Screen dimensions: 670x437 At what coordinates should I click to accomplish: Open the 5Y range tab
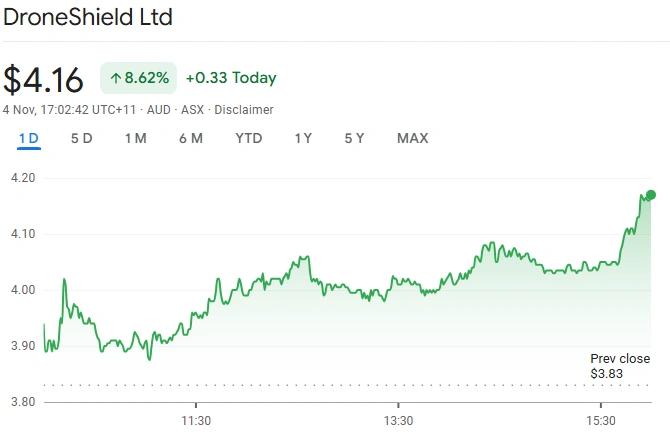click(x=354, y=138)
